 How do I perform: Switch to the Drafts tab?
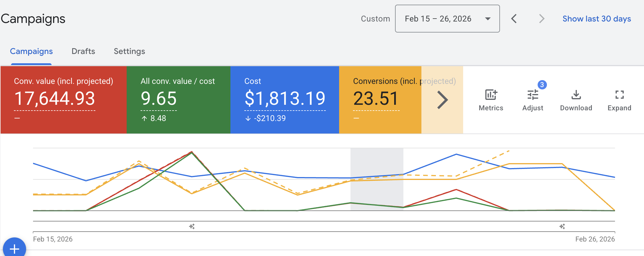point(83,51)
